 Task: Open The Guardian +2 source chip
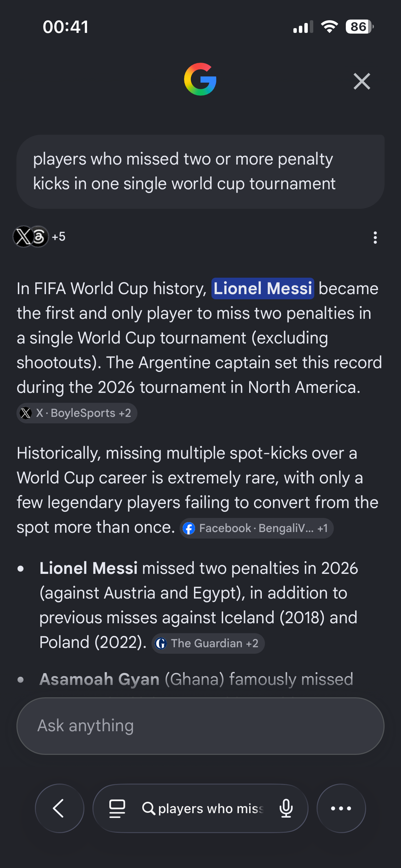(x=208, y=643)
